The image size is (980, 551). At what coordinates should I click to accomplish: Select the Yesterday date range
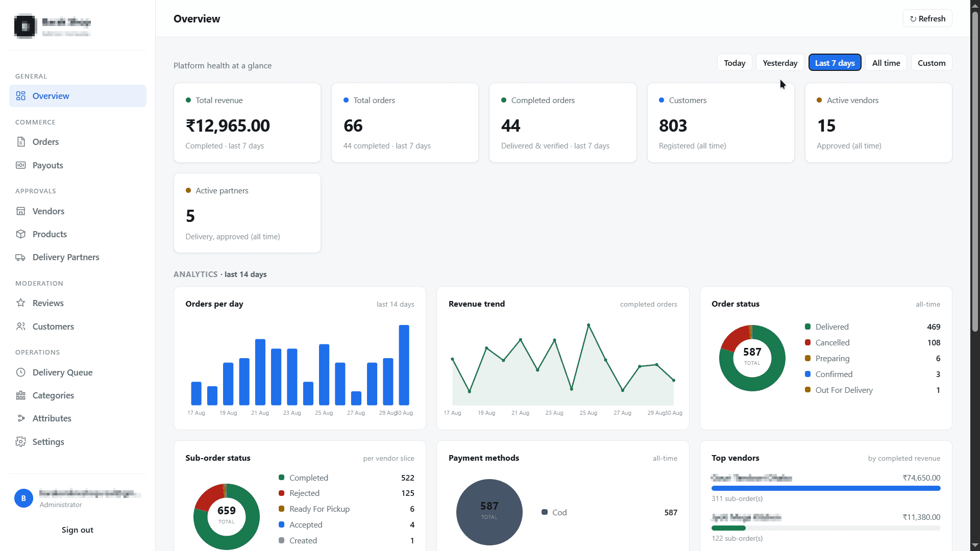click(x=780, y=63)
